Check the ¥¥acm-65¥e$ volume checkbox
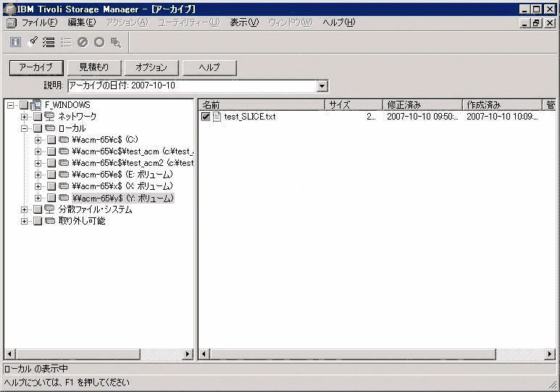The height and width of the screenshot is (392, 560). pyautogui.click(x=51, y=175)
